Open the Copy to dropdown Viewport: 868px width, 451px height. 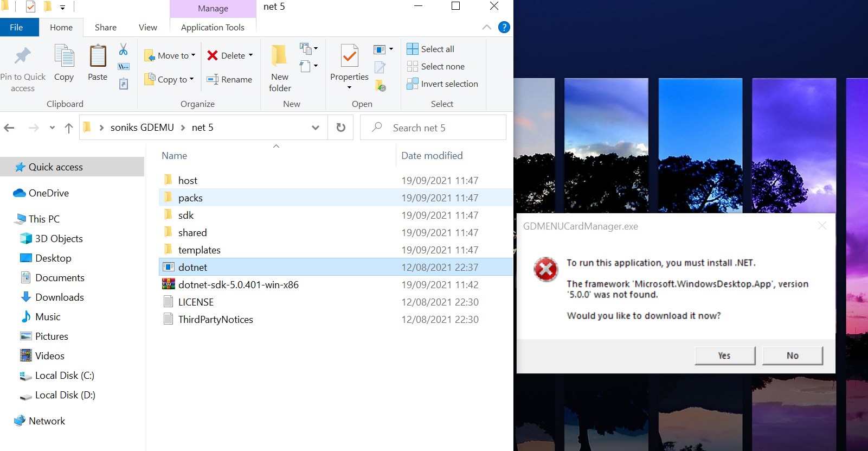[169, 79]
